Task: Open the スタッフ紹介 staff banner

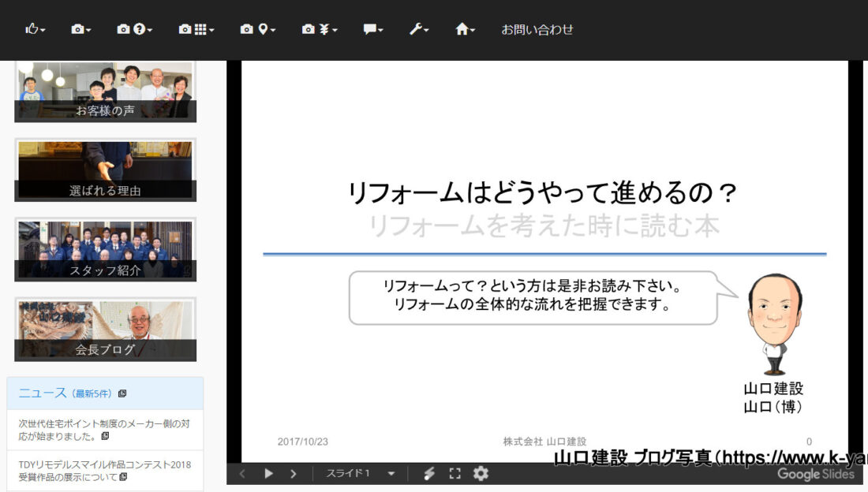Action: [105, 250]
